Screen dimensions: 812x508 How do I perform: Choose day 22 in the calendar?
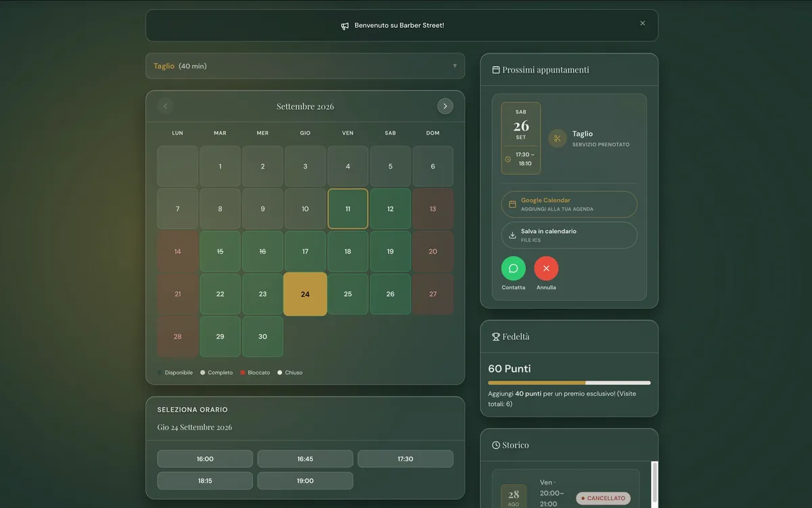pyautogui.click(x=220, y=294)
